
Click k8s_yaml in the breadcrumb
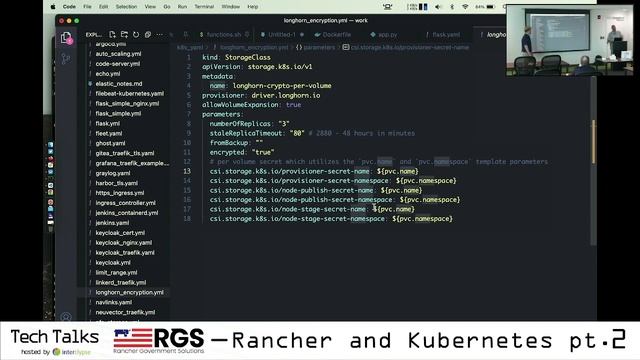[190, 47]
